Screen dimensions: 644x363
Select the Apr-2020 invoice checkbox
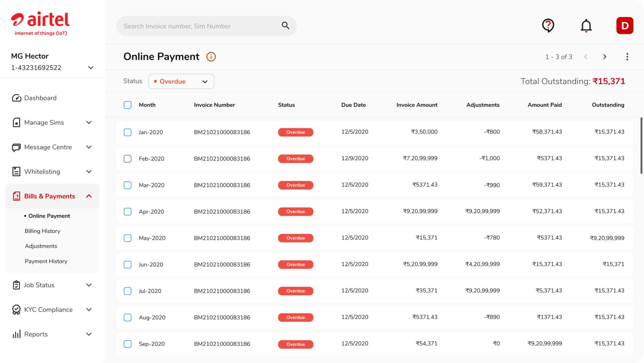click(128, 212)
